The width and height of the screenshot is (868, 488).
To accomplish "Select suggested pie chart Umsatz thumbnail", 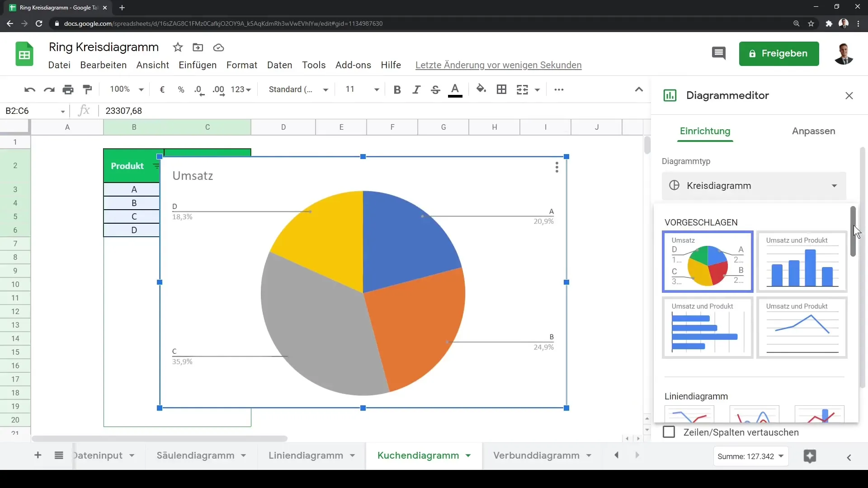I will 708,262.
